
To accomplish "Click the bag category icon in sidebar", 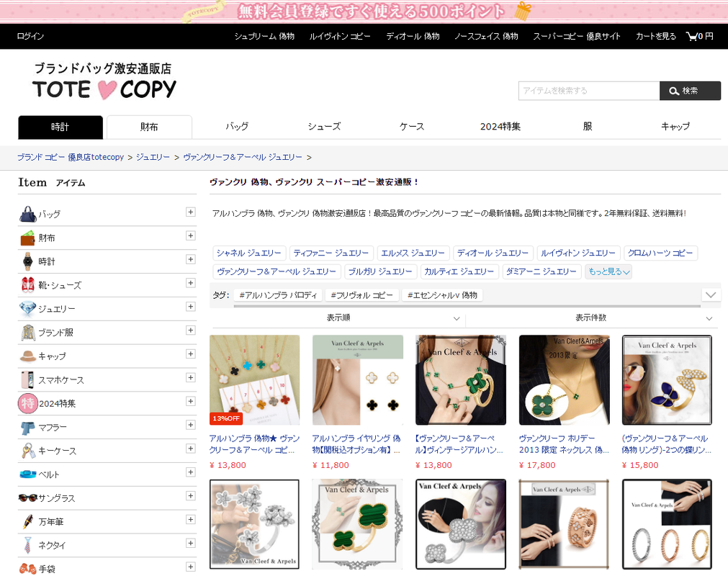I will tap(28, 214).
